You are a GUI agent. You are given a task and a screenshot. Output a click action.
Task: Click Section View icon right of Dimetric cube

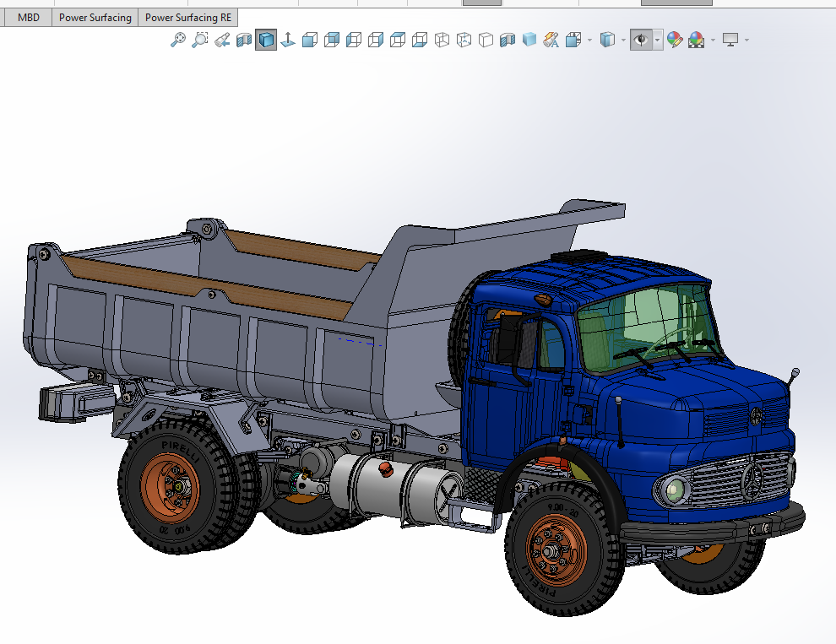click(508, 40)
